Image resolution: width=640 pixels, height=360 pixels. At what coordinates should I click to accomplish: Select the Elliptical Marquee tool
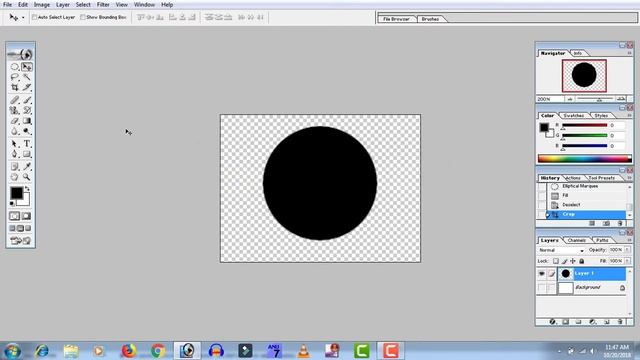point(15,67)
